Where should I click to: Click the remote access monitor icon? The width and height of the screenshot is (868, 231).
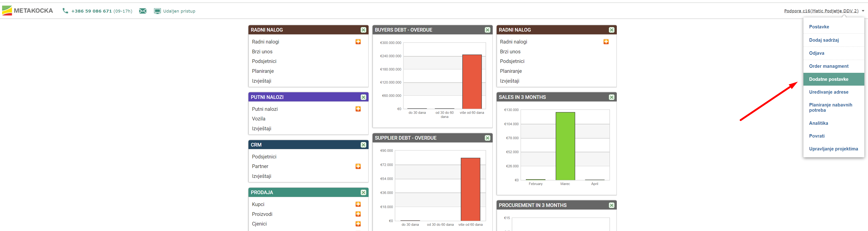[x=157, y=11]
